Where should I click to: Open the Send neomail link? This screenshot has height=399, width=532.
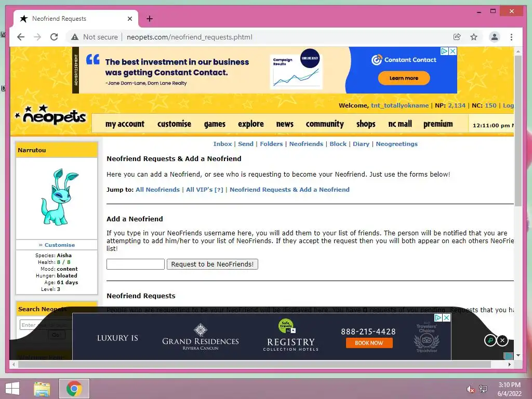pos(246,144)
